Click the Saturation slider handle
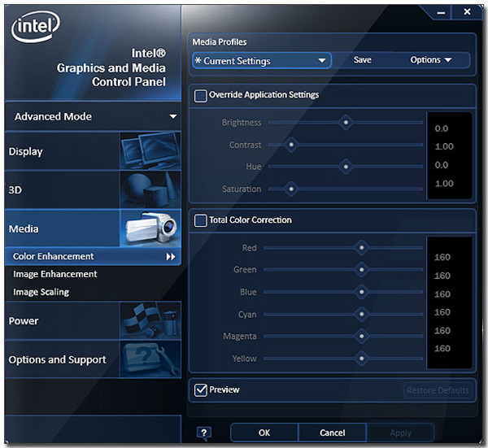This screenshot has width=488, height=448. (291, 189)
